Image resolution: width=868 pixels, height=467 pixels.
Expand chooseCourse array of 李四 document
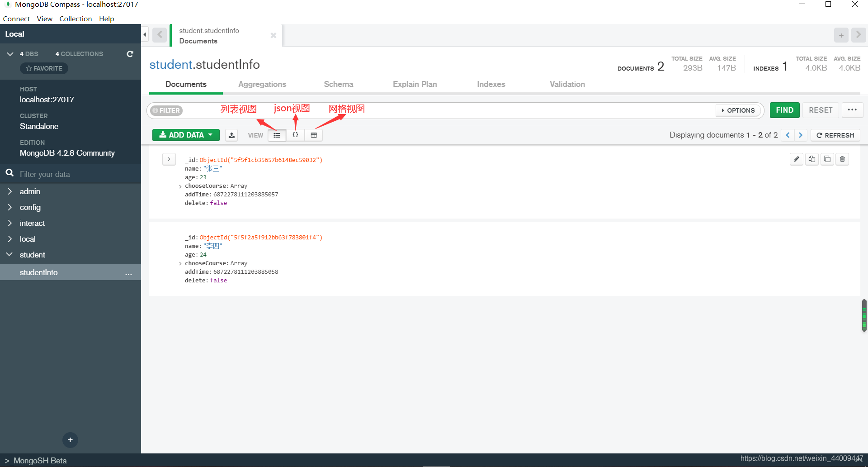[180, 264]
